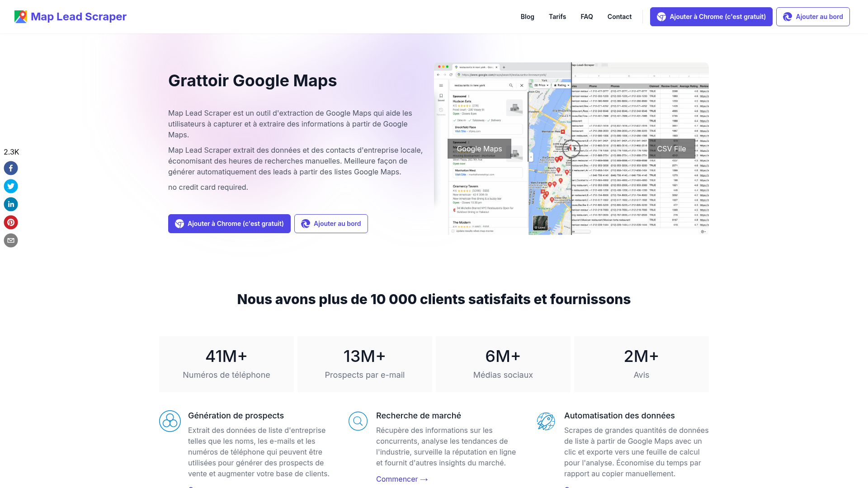Follow the Commencer link under Recherche de marché
Image resolution: width=868 pixels, height=488 pixels.
[x=402, y=479]
